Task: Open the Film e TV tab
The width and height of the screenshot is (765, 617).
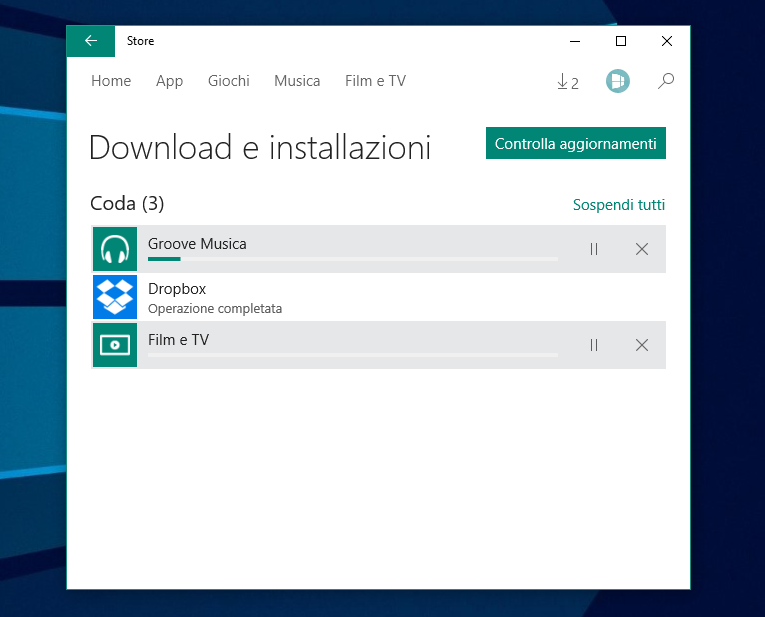Action: coord(375,81)
